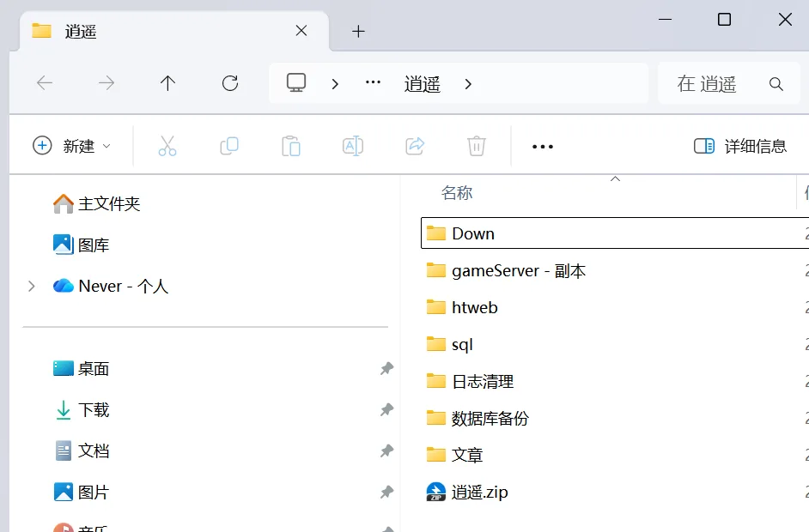Open 图库 in the sidebar
The image size is (809, 532).
(81, 245)
